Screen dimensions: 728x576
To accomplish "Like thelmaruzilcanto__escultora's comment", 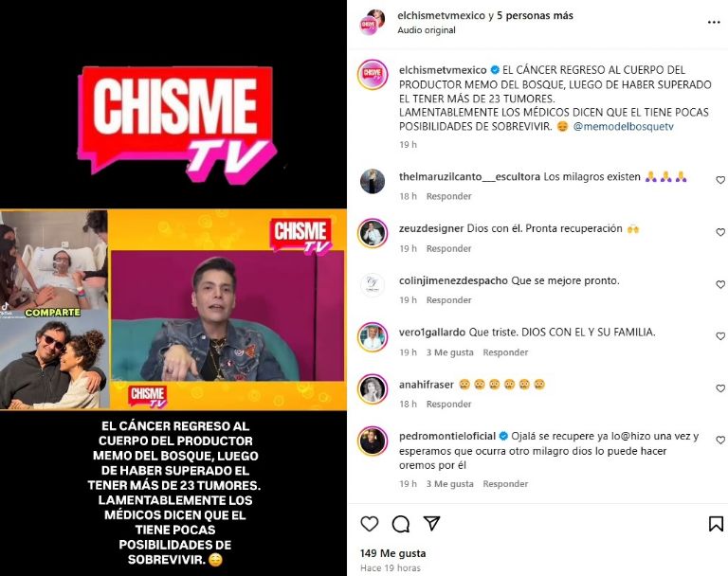I will [x=720, y=180].
